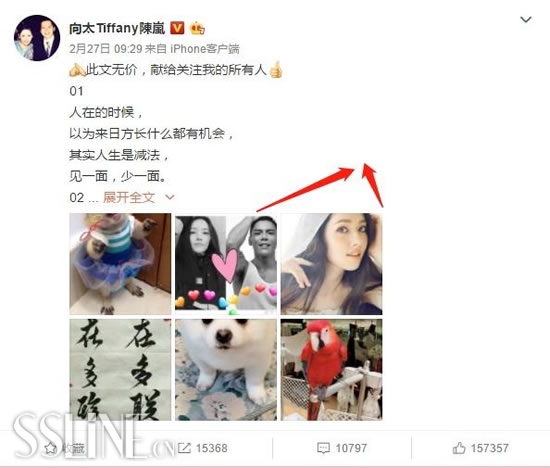Click the arrow beside 展开全文
Viewport: 550px width, 468px height.
(170, 197)
